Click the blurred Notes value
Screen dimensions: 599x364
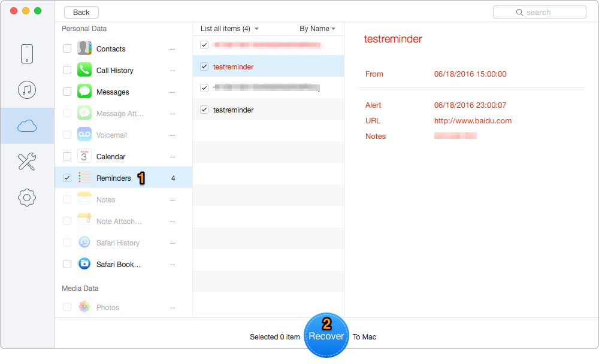point(455,135)
